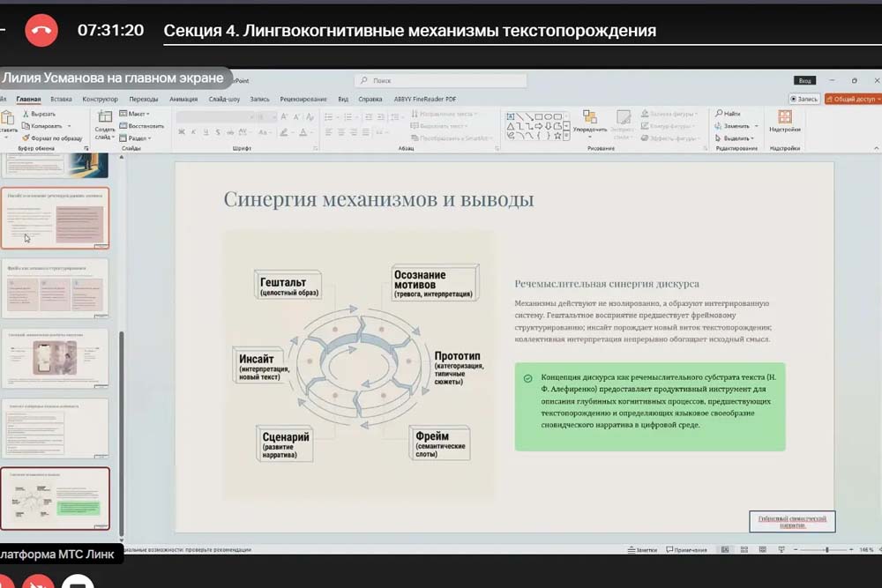Screen dimensions: 882x588
Task: Click the Вход sign-in button
Action: (x=804, y=81)
